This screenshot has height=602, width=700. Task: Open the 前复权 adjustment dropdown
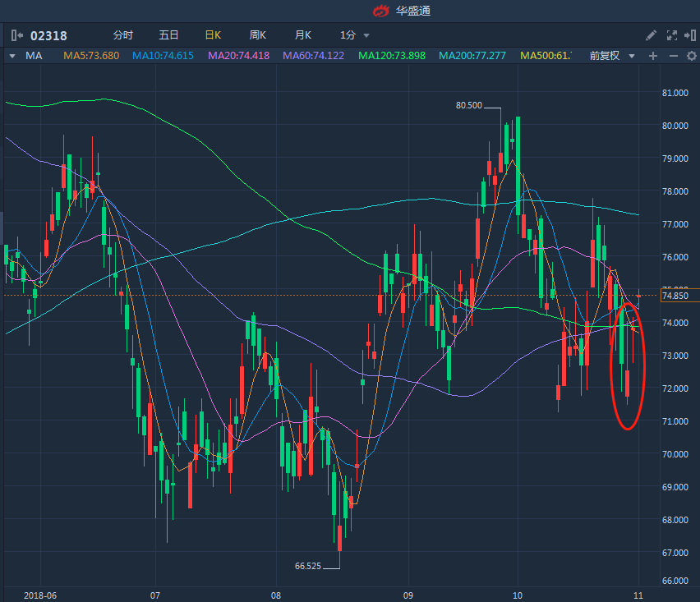point(613,56)
